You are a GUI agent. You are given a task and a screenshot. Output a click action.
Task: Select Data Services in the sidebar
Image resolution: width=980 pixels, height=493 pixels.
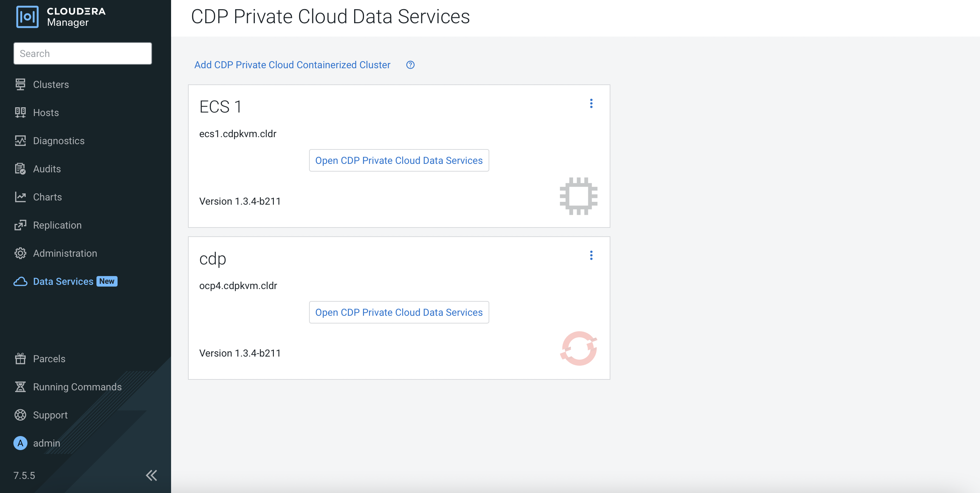point(63,281)
